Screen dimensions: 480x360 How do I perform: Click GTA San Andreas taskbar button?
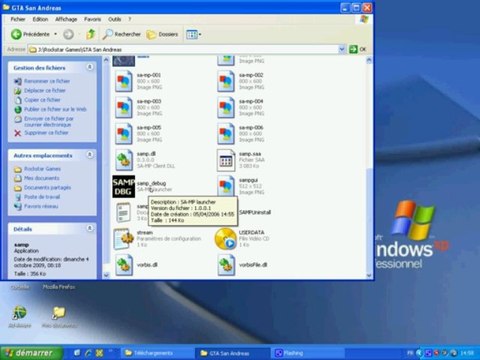pyautogui.click(x=233, y=353)
